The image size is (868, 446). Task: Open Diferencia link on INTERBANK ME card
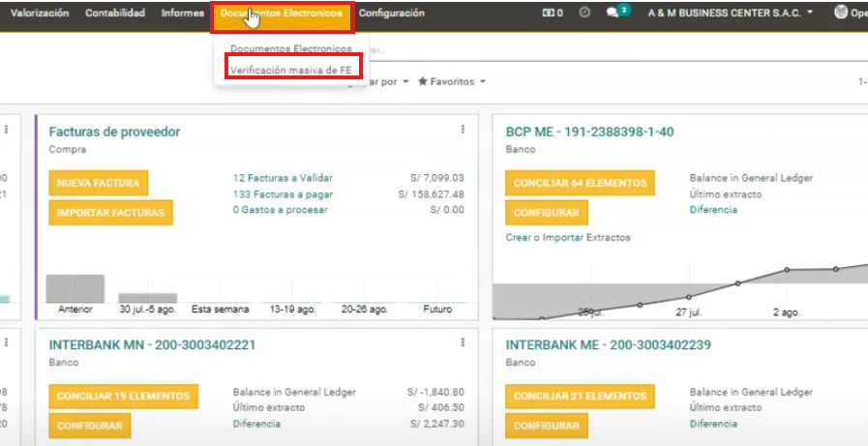(x=713, y=424)
